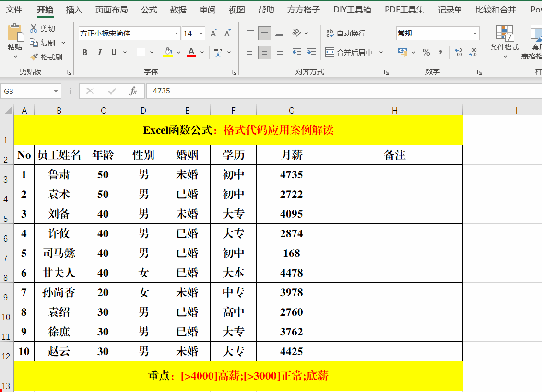Confirm entry with checkmark icon
Image resolution: width=542 pixels, height=392 pixels.
click(x=112, y=91)
